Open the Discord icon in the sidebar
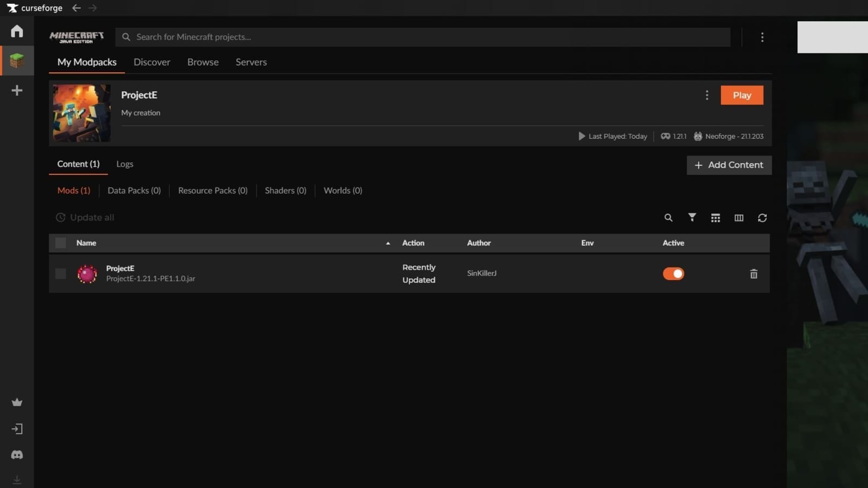868x488 pixels. [17, 454]
